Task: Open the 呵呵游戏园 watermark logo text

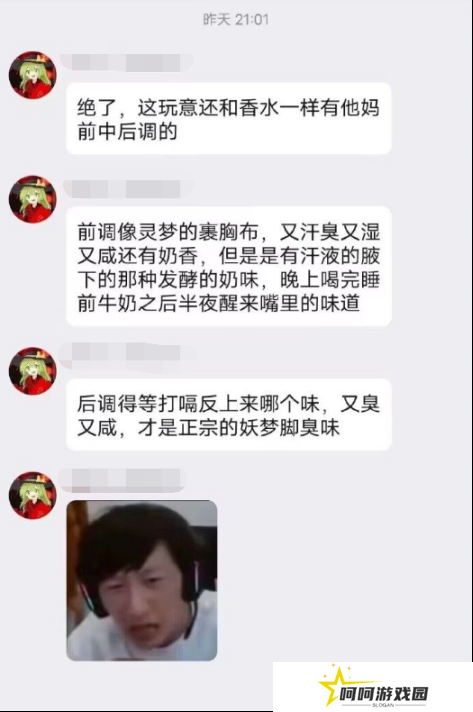Action: tap(384, 694)
